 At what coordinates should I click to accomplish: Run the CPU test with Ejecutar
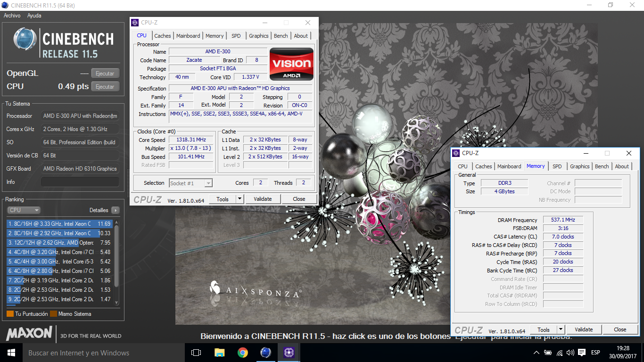click(105, 87)
